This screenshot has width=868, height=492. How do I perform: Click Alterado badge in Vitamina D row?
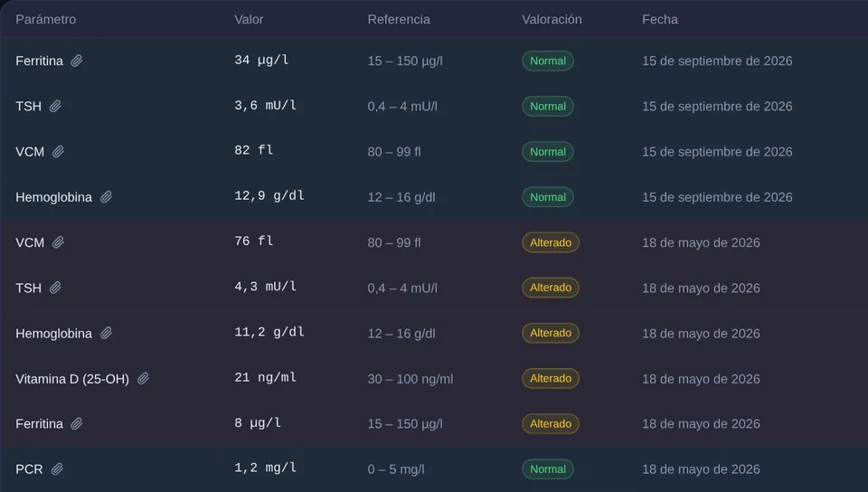coord(551,379)
